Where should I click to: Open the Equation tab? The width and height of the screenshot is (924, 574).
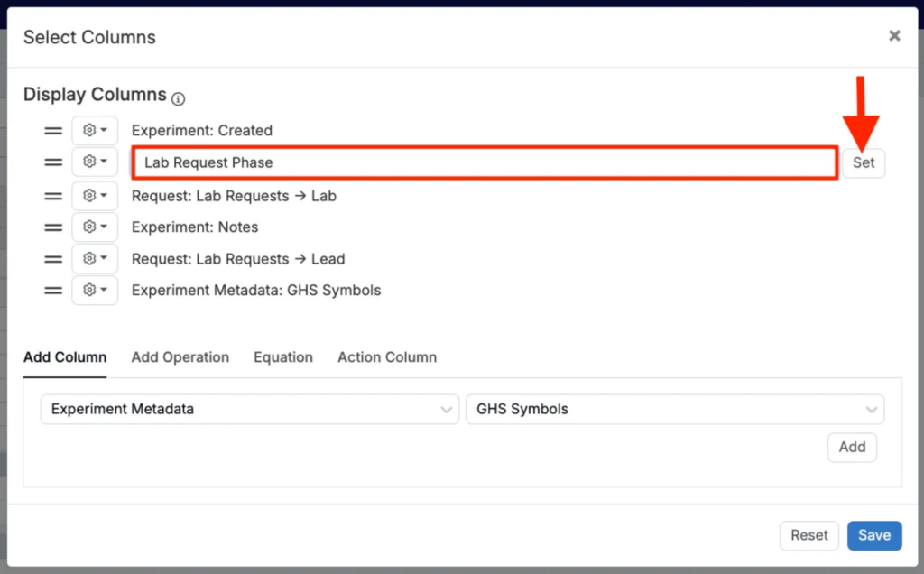click(283, 357)
